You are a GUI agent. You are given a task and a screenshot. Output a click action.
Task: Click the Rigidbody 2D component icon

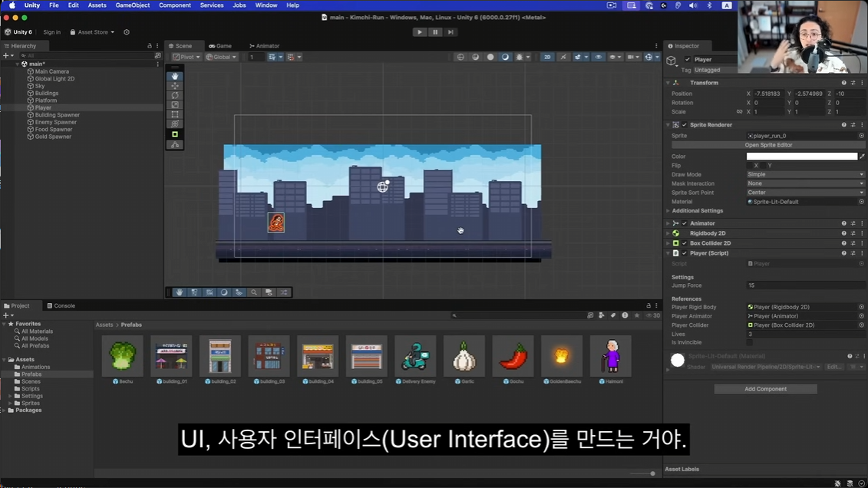click(x=676, y=233)
